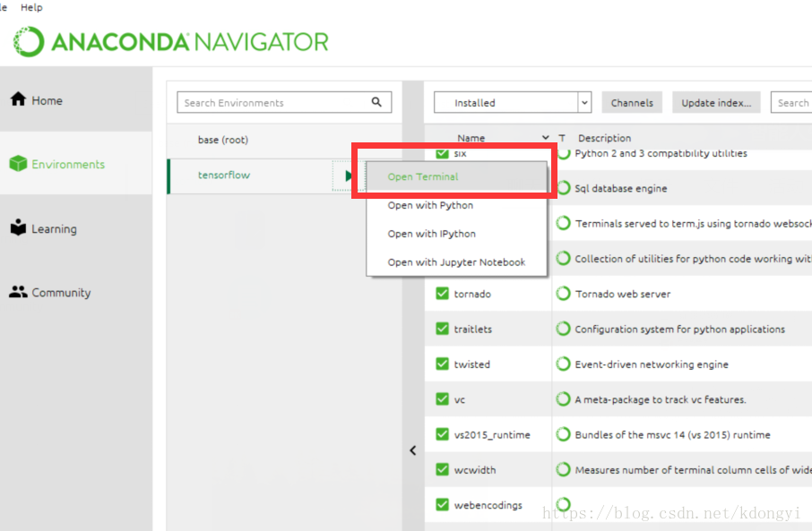Click the wcwidth package name

(475, 470)
